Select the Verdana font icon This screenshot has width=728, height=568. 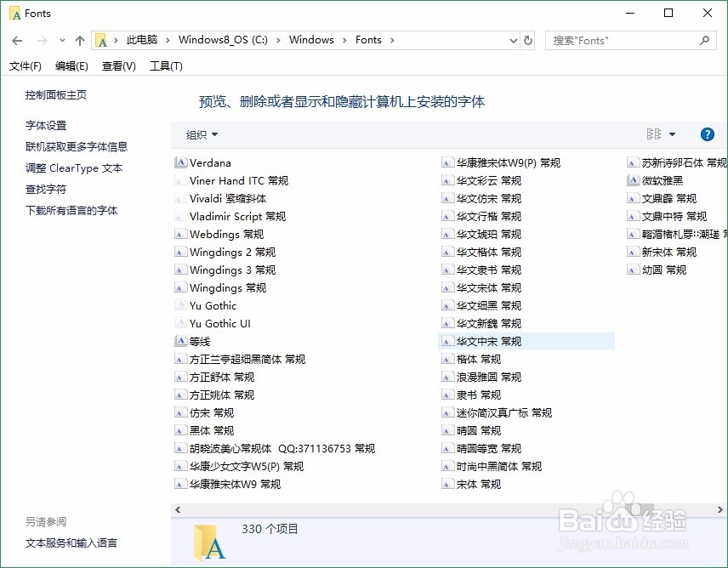coord(180,162)
